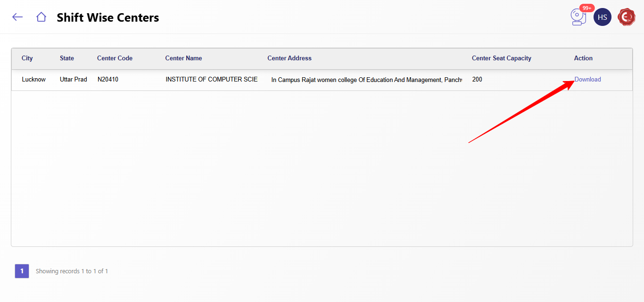Image resolution: width=644 pixels, height=302 pixels.
Task: Click the Action column header
Action: [583, 58]
